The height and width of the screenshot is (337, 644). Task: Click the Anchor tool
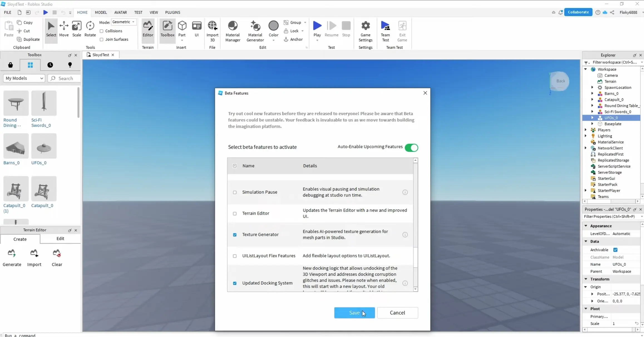click(294, 39)
